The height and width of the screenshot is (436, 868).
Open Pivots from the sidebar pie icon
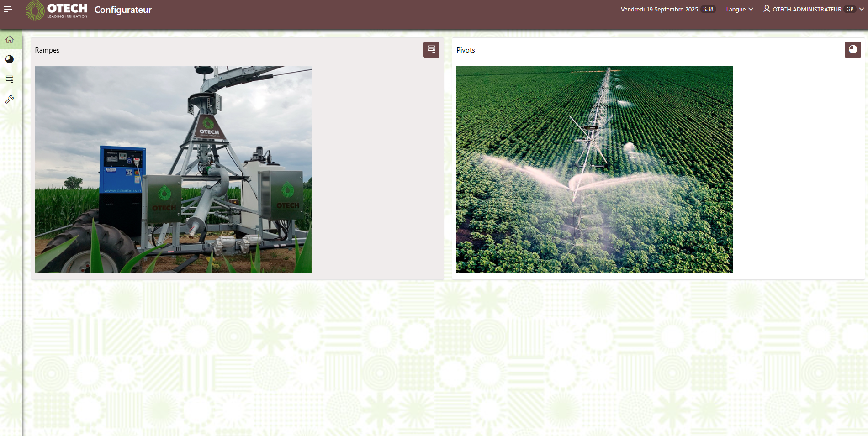click(x=10, y=59)
